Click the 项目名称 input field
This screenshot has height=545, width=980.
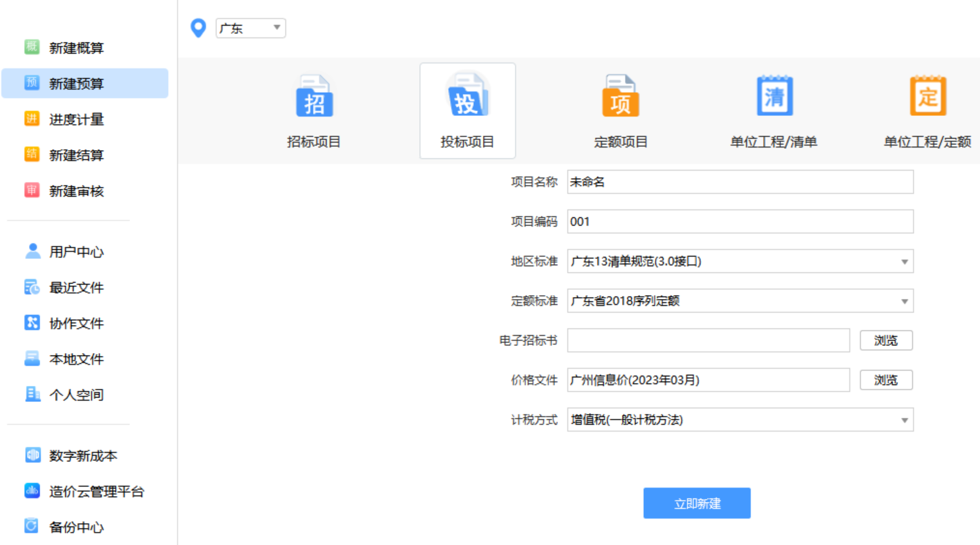pos(740,182)
